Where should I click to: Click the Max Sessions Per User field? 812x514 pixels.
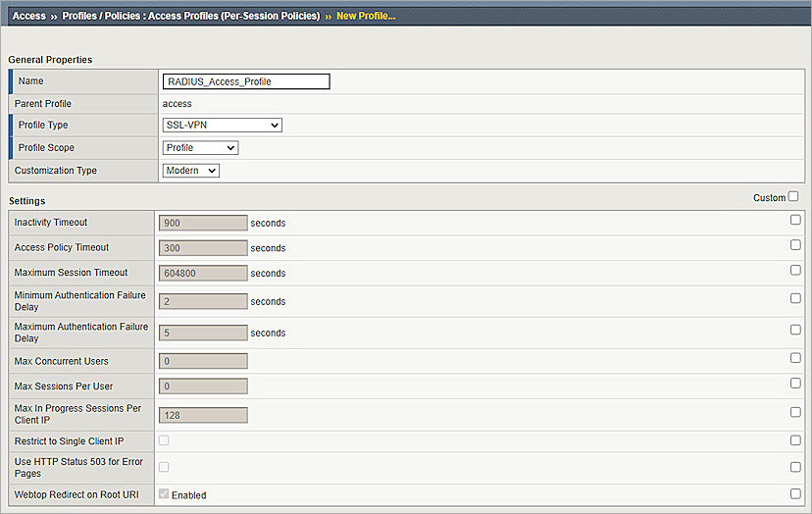coord(203,386)
